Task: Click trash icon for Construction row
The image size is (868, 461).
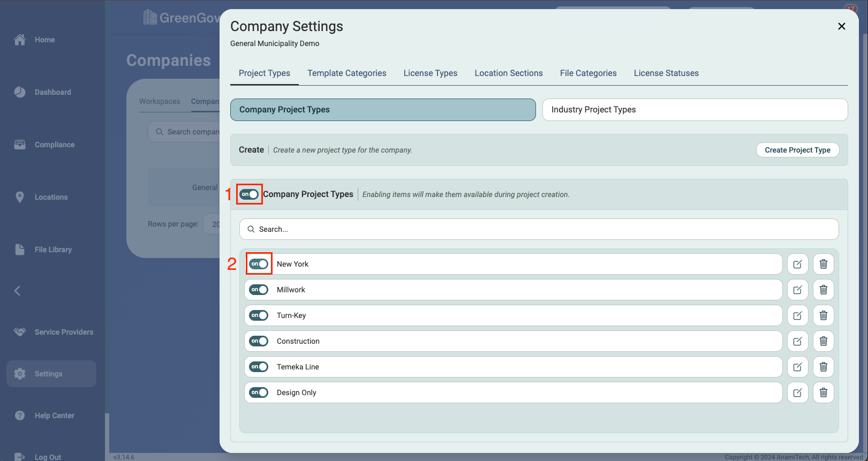Action: 824,341
